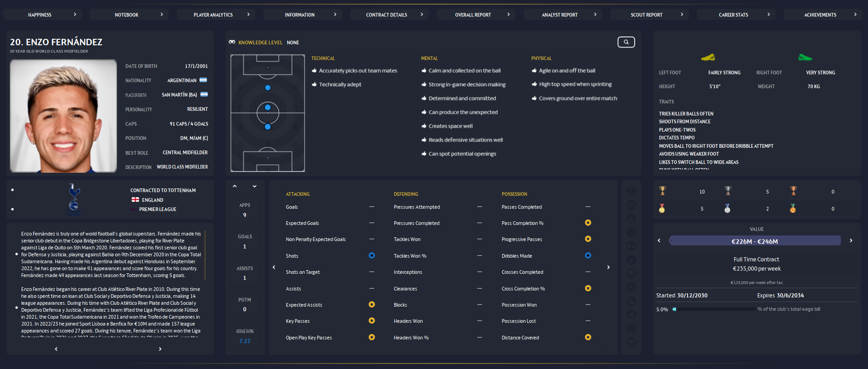This screenshot has height=369, width=868.
Task: Click the gold star beside Expected Assists
Action: click(372, 304)
